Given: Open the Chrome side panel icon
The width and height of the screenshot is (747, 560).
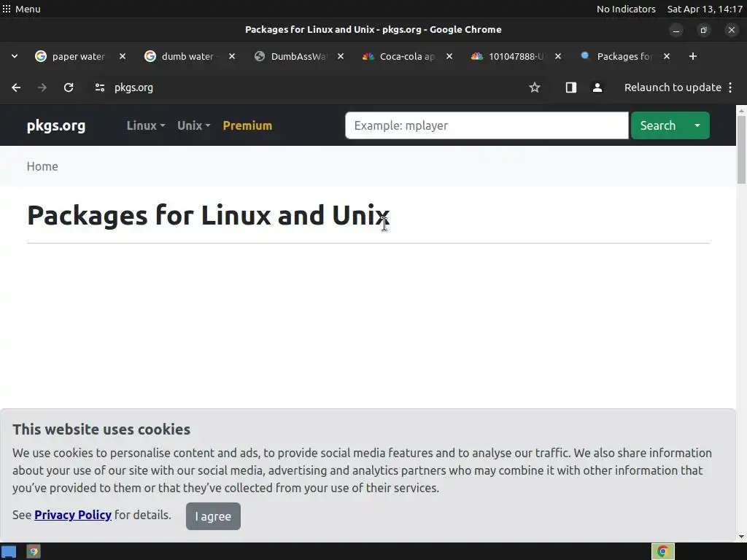Looking at the screenshot, I should 571,87.
